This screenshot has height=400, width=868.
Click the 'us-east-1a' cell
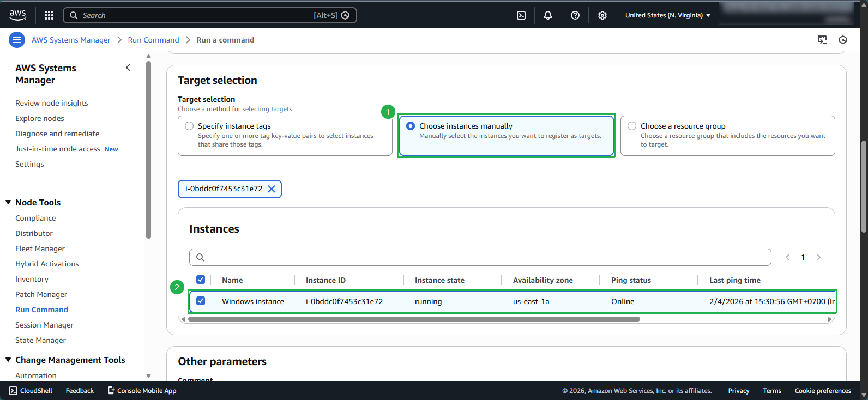(531, 301)
